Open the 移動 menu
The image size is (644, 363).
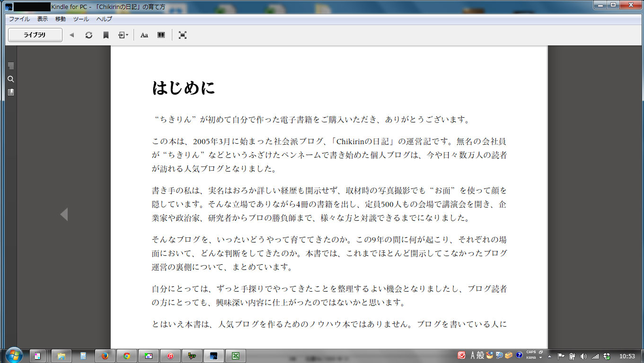[x=61, y=19]
